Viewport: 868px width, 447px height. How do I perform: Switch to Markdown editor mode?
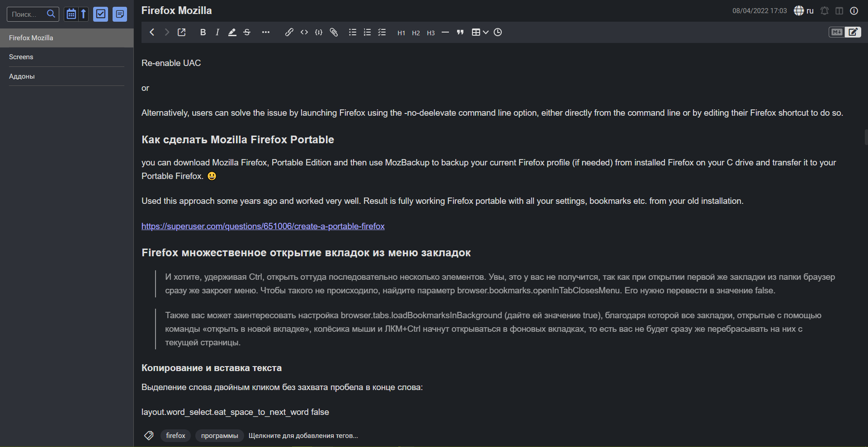[836, 32]
